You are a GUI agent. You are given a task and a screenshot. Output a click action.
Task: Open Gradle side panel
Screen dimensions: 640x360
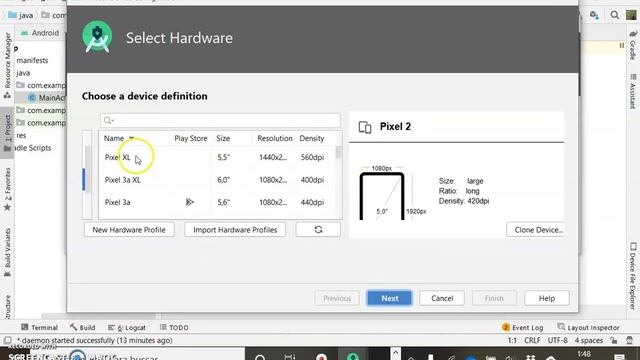click(633, 45)
